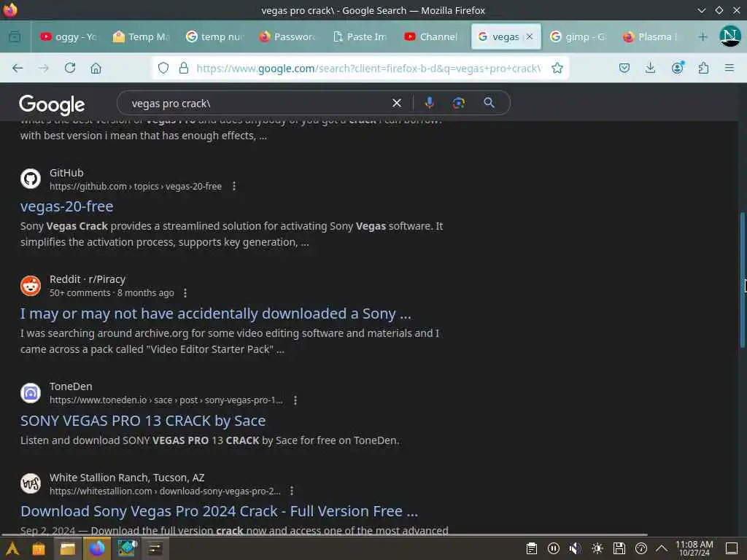Search by image with Google Lens

click(x=458, y=103)
